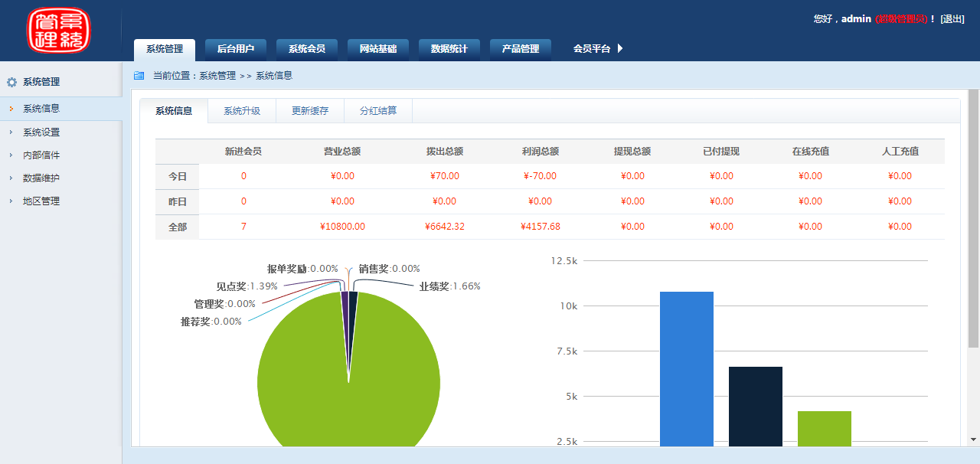This screenshot has height=464, width=980.
Task: Expand the 系统设置 sidebar item
Action: (41, 132)
